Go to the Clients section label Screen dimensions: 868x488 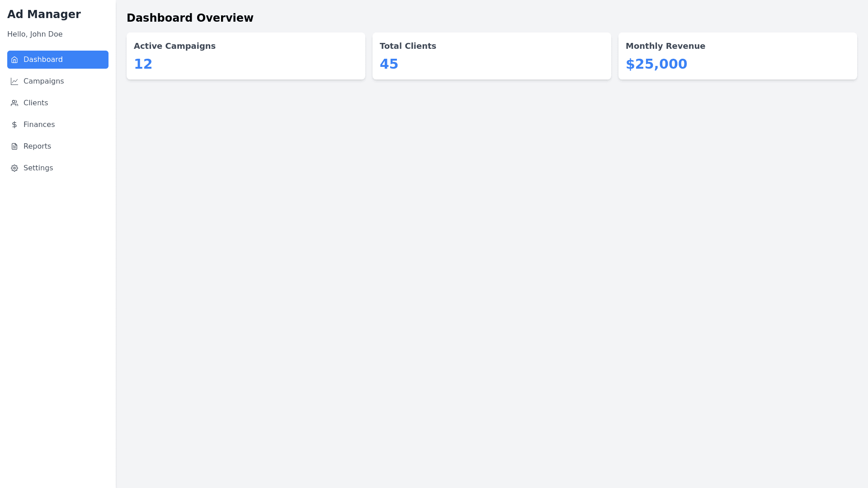click(x=36, y=103)
